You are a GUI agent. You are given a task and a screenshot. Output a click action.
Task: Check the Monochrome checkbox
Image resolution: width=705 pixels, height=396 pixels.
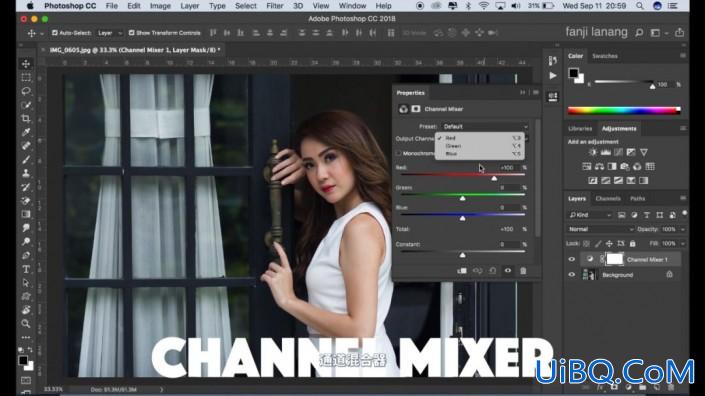point(398,153)
